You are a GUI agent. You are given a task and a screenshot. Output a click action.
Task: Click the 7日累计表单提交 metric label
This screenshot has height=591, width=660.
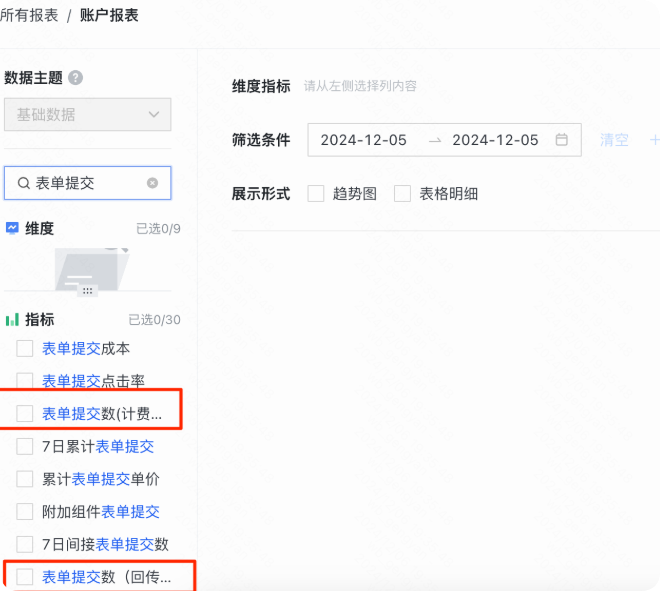(x=98, y=446)
